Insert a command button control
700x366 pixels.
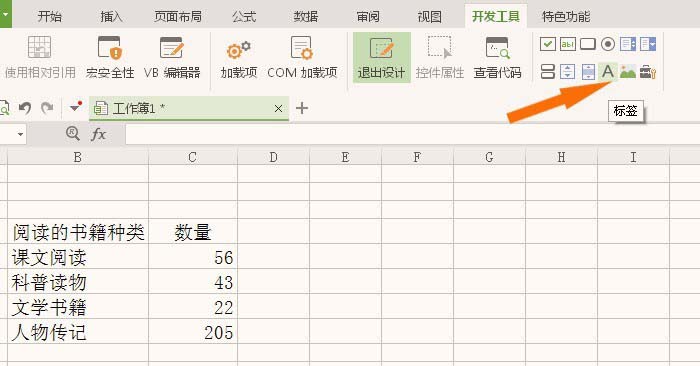588,44
